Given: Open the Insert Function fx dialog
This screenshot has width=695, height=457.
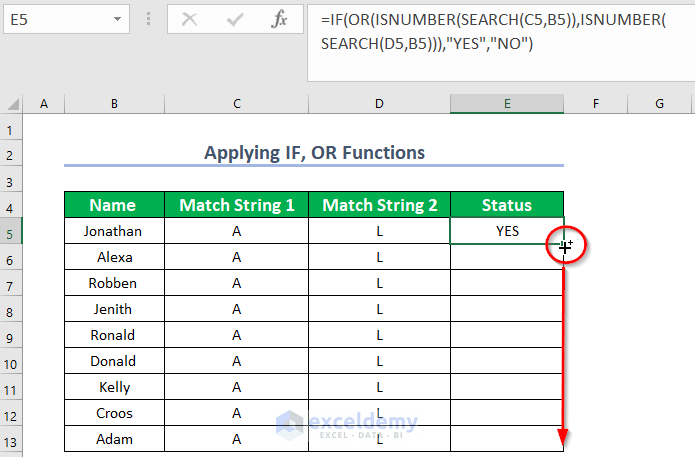Looking at the screenshot, I should [x=281, y=19].
